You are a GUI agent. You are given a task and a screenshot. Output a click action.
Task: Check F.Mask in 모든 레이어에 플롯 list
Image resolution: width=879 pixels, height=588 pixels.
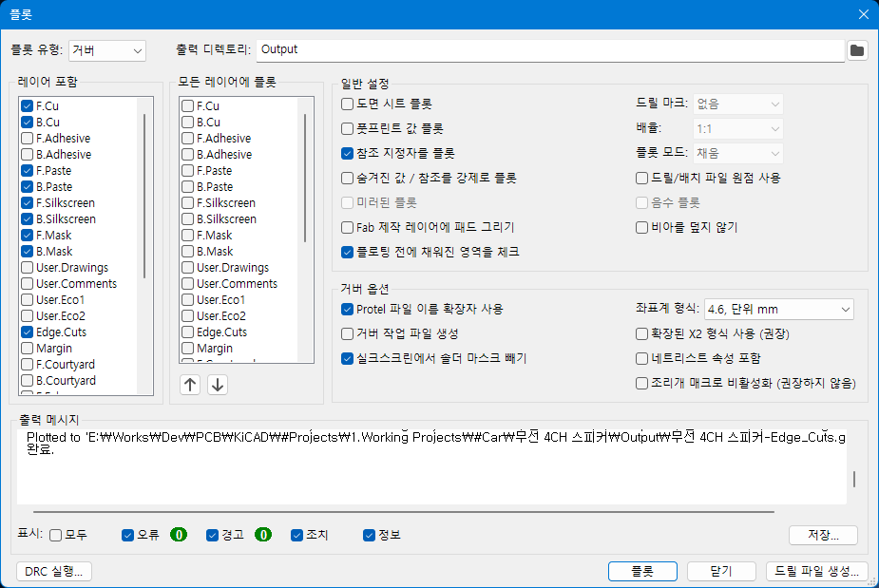click(188, 236)
